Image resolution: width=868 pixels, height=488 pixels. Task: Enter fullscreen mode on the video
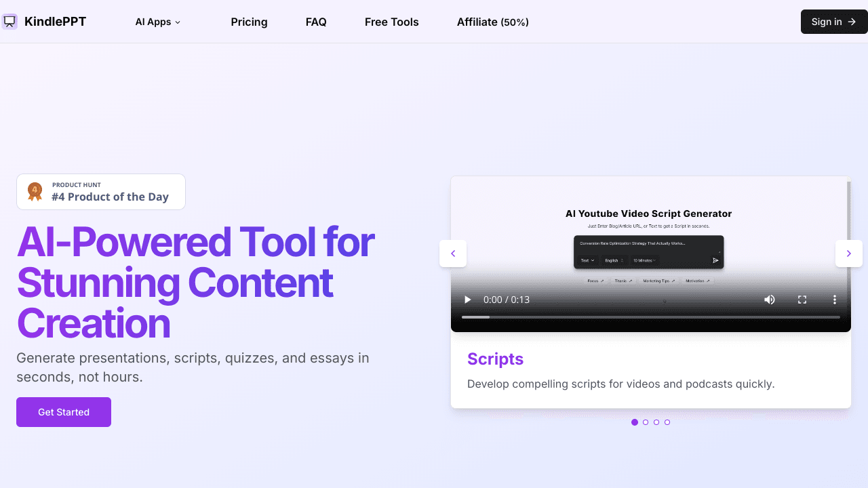coord(802,300)
